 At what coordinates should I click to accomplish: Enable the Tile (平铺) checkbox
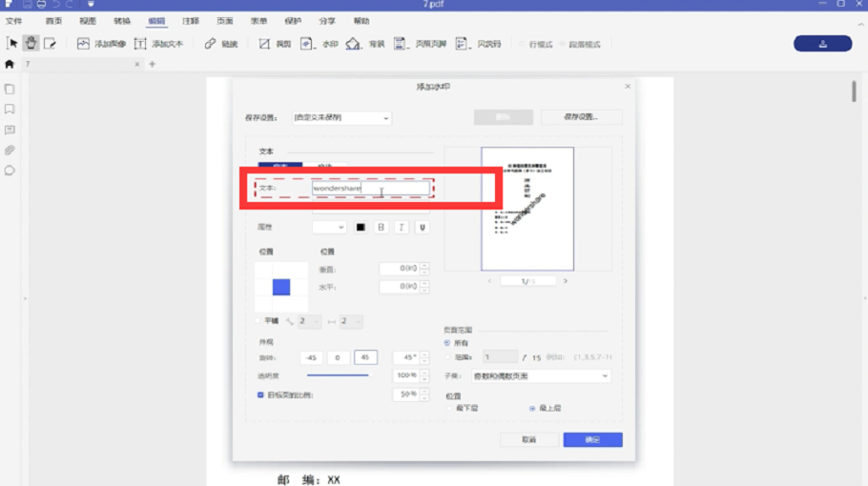tap(258, 321)
